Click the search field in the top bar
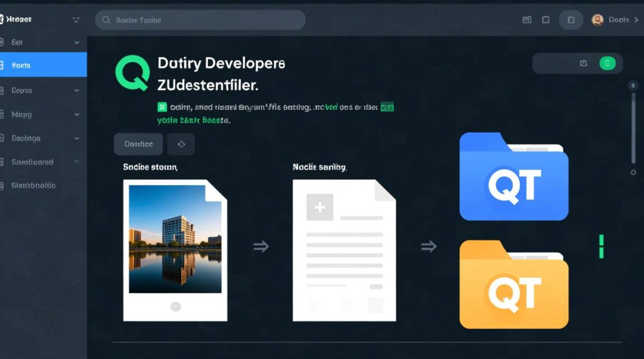Image resolution: width=644 pixels, height=359 pixels. pos(200,20)
